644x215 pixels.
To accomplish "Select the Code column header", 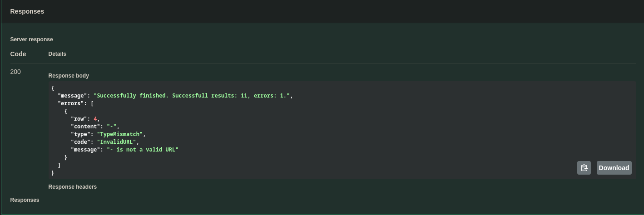I will click(18, 54).
